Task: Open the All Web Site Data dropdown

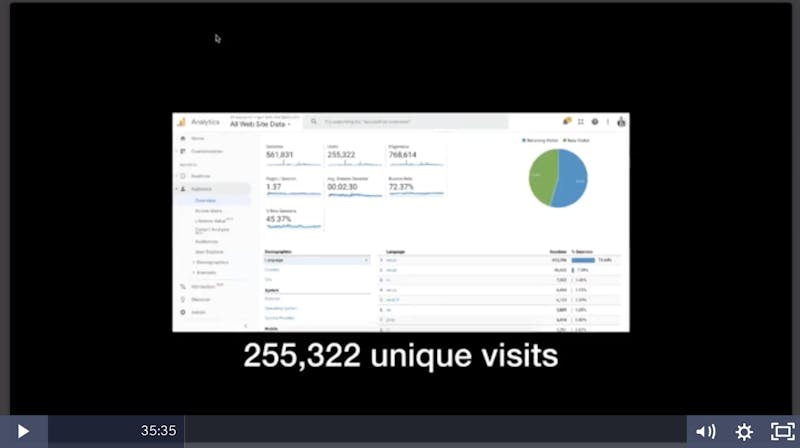Action: click(260, 124)
